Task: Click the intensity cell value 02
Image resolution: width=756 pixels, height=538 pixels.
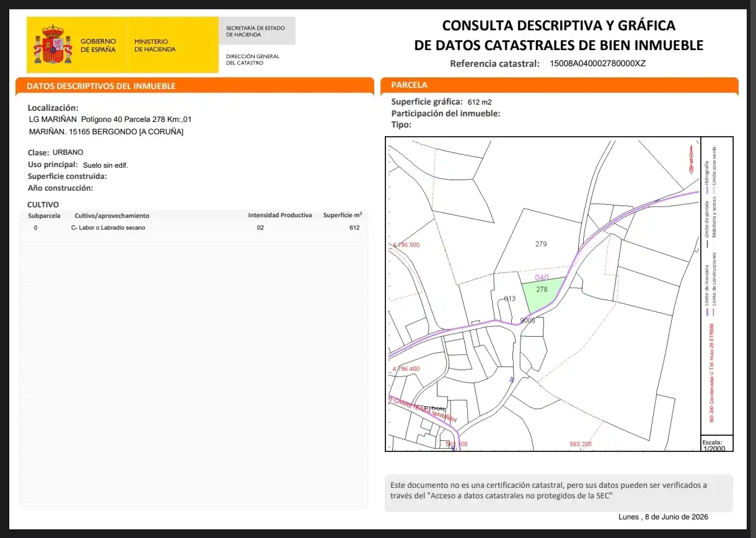Action: coord(260,228)
